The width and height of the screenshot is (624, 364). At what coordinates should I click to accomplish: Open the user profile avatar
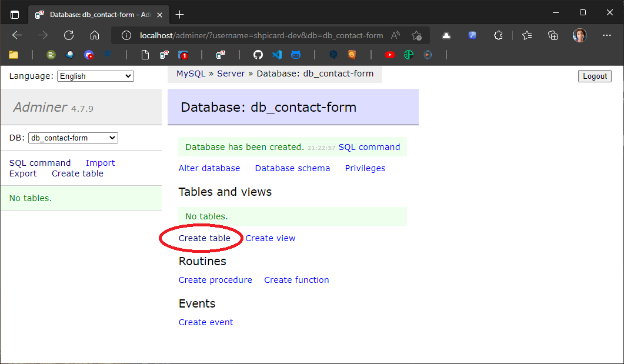point(579,35)
